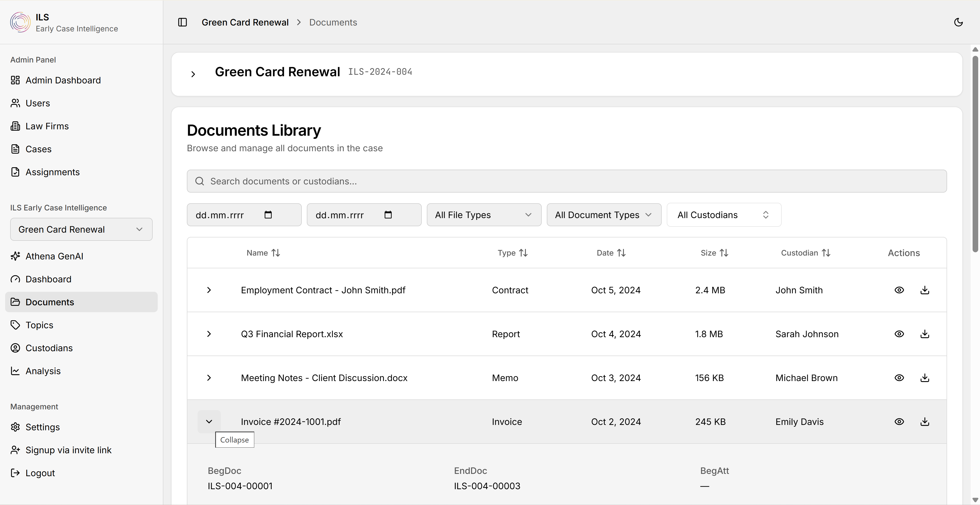Click the Users people icon
Image resolution: width=980 pixels, height=505 pixels.
click(x=15, y=103)
